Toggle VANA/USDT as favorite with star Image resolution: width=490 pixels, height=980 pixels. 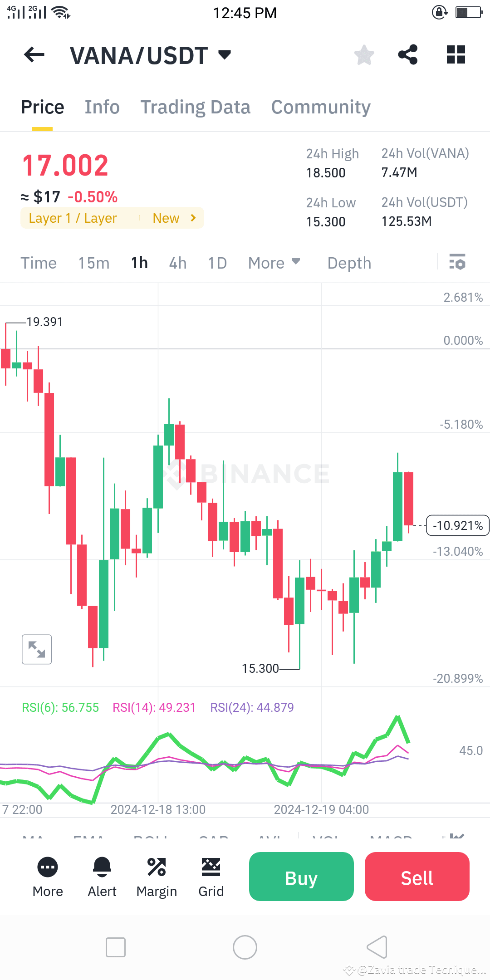coord(363,54)
